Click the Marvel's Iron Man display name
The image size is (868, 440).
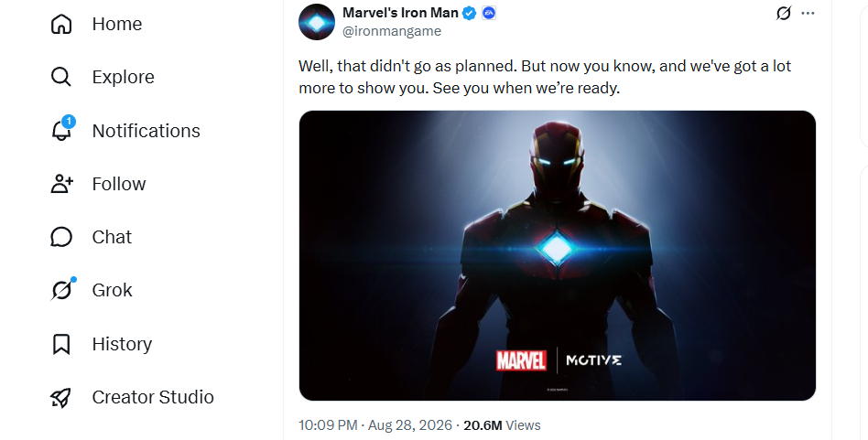[400, 12]
